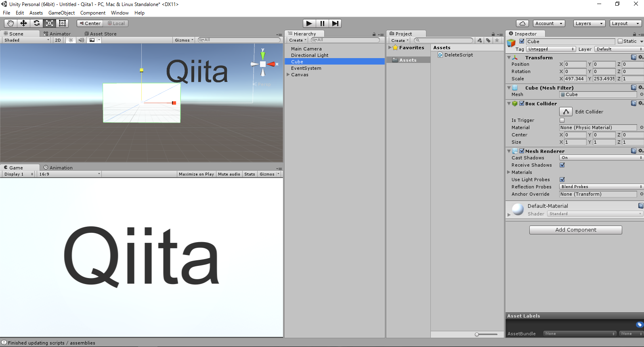Click Anchor Override object picker circle
The width and height of the screenshot is (644, 347).
[x=642, y=194]
